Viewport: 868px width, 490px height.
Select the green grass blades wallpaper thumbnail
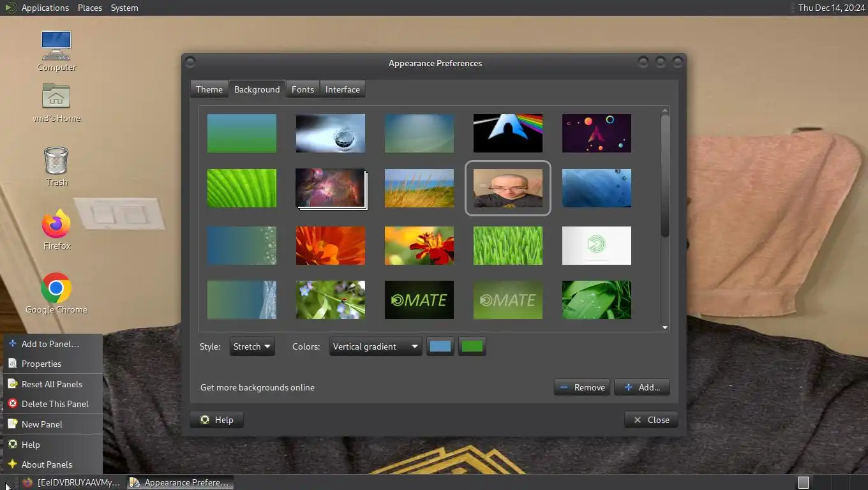(508, 246)
